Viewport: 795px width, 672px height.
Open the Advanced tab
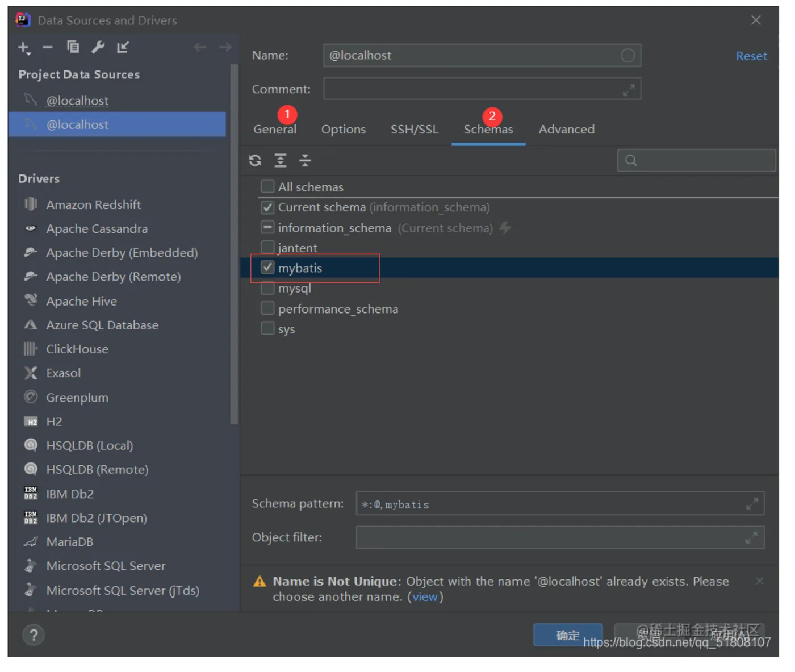click(567, 130)
